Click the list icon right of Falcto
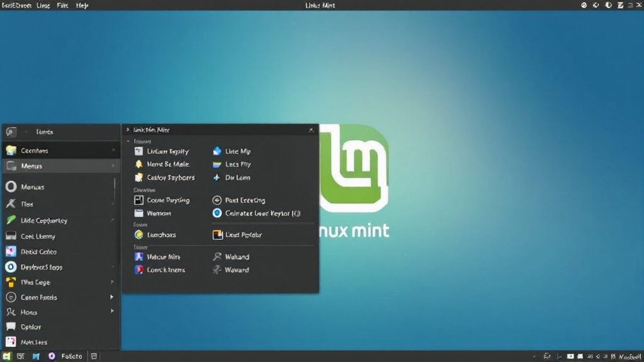 point(94,356)
